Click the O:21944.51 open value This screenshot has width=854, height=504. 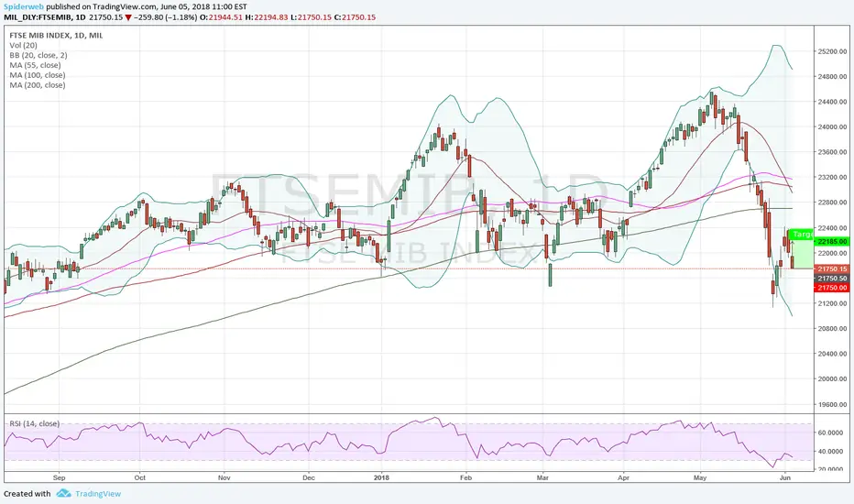click(221, 16)
